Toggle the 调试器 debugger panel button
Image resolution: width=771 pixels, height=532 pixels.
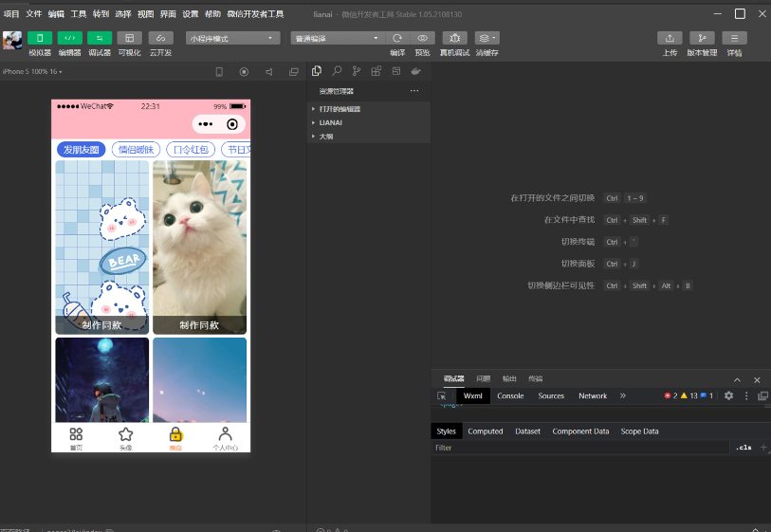pyautogui.click(x=100, y=38)
